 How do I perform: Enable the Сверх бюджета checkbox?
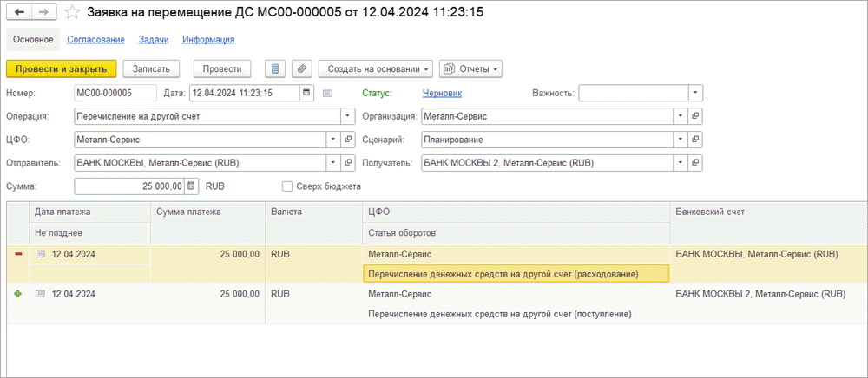(x=287, y=186)
